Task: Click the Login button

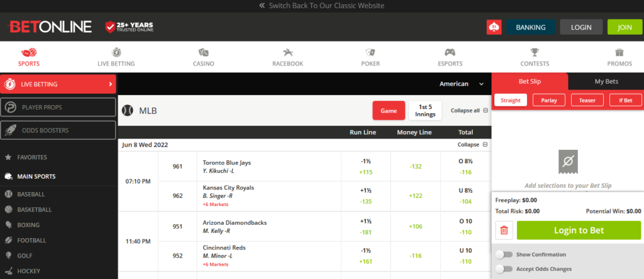Action: [x=581, y=27]
